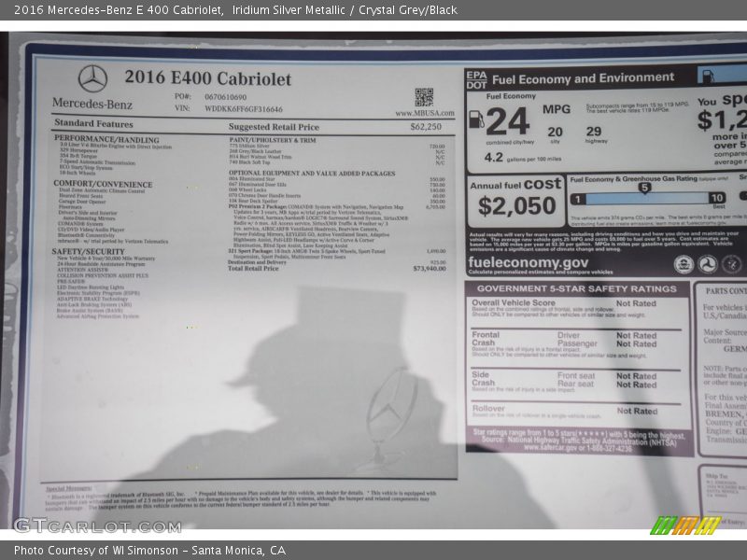Viewport: 747px width, 560px height.
Task: Click 'Not Rated' for frontal Passenger
Action: point(637,343)
